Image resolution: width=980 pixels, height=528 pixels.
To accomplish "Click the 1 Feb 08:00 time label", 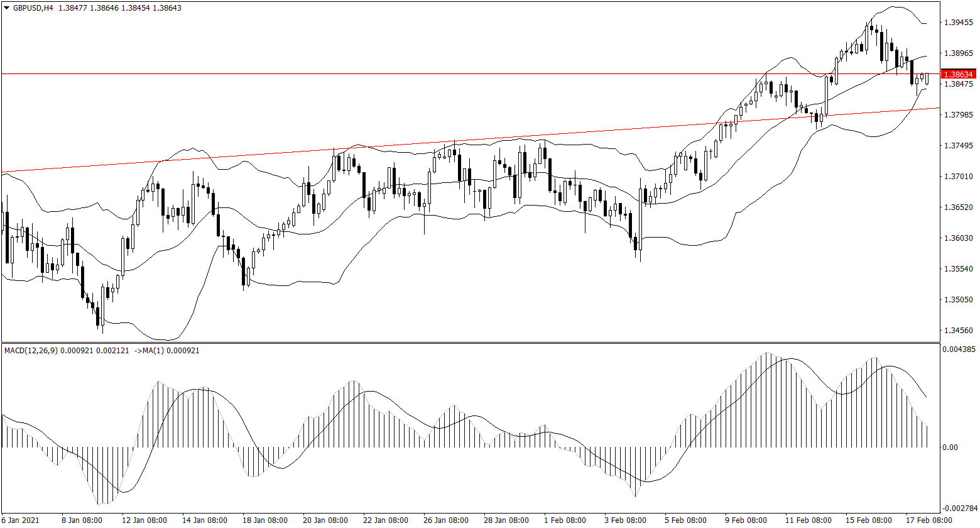I will [565, 520].
